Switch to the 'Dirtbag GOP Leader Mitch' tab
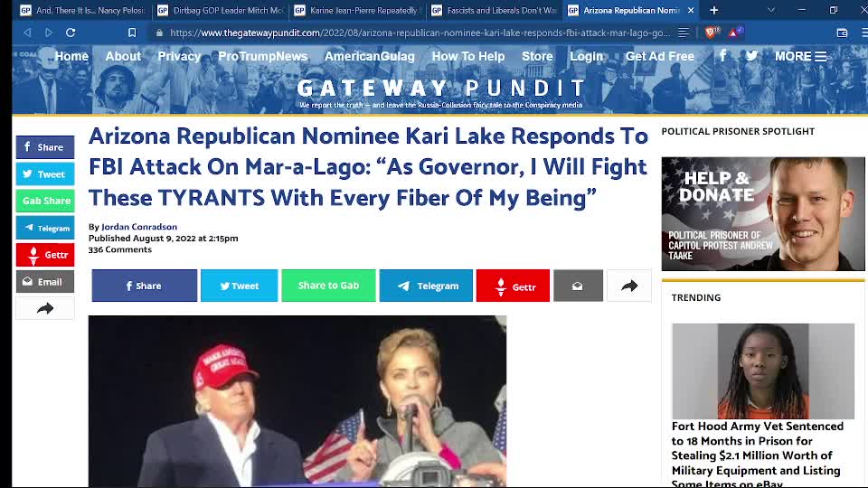 (221, 11)
